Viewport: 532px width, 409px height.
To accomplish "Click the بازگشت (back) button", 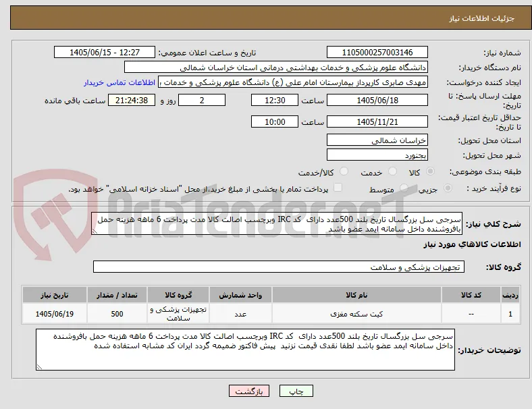I will point(249,391).
